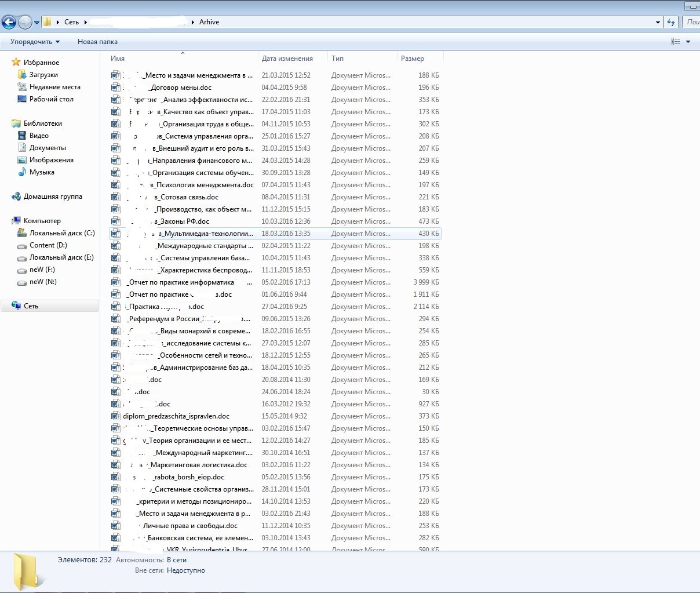The height and width of the screenshot is (593, 700).
Task: Click date 16.03.2012 19:32 cell
Action: tap(286, 404)
